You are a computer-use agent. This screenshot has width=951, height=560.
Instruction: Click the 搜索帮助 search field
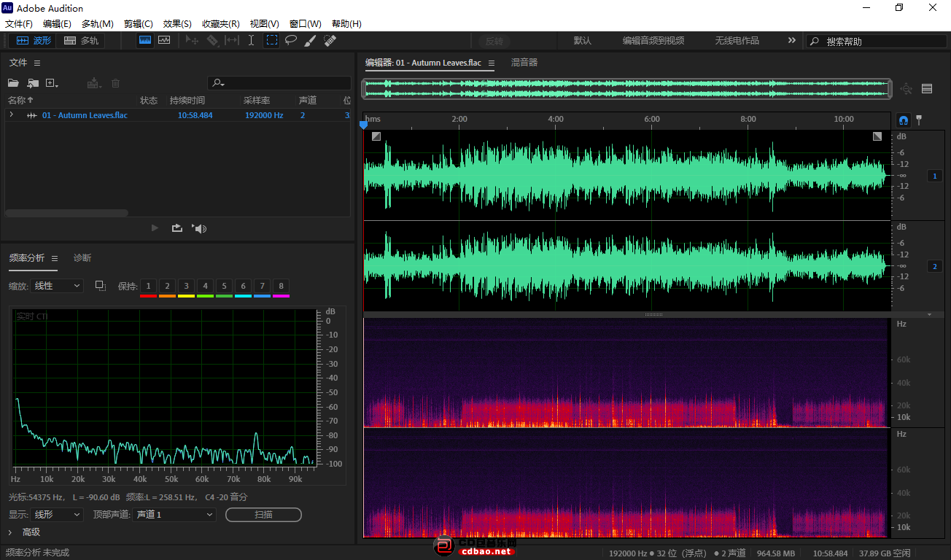pos(876,42)
